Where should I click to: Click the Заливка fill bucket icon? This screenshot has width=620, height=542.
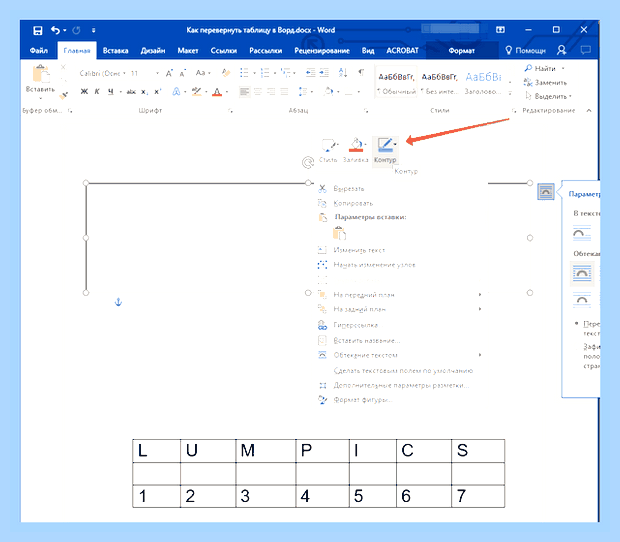pos(356,145)
